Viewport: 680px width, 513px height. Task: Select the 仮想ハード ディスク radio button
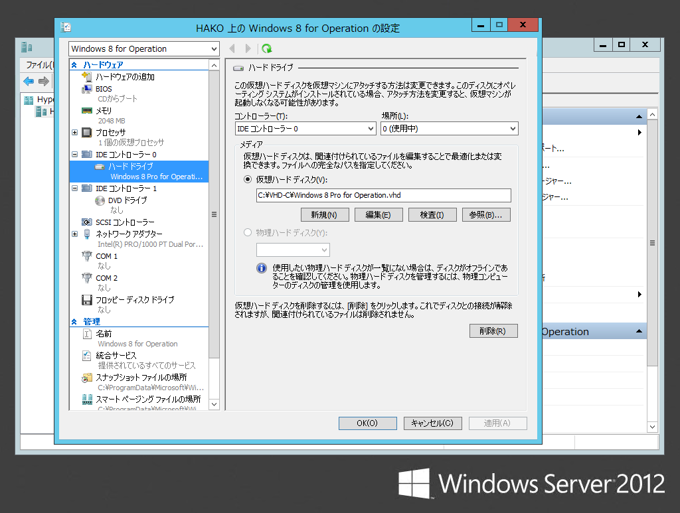pos(248,179)
